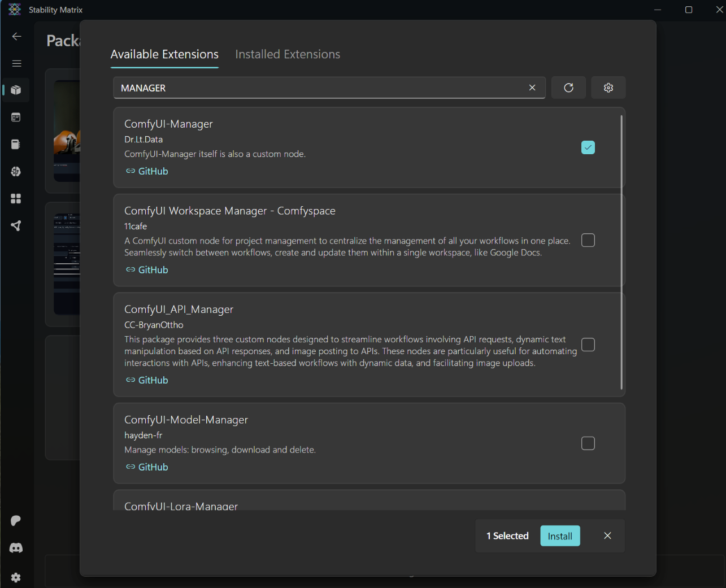Open the Checkpoint Manager notebook icon in sidebar

(16, 145)
